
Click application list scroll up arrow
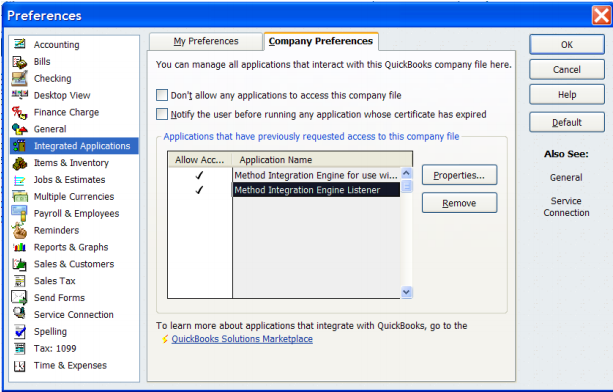(407, 173)
